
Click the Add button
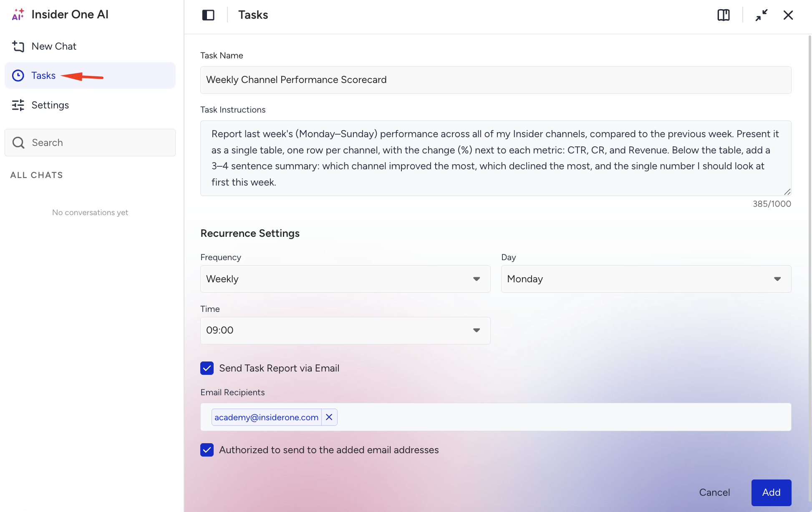771,492
